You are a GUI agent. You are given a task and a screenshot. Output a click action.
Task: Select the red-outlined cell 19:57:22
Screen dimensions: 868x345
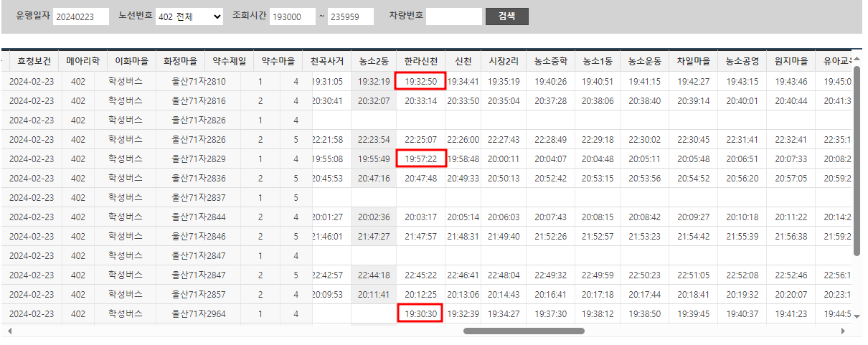[420, 159]
